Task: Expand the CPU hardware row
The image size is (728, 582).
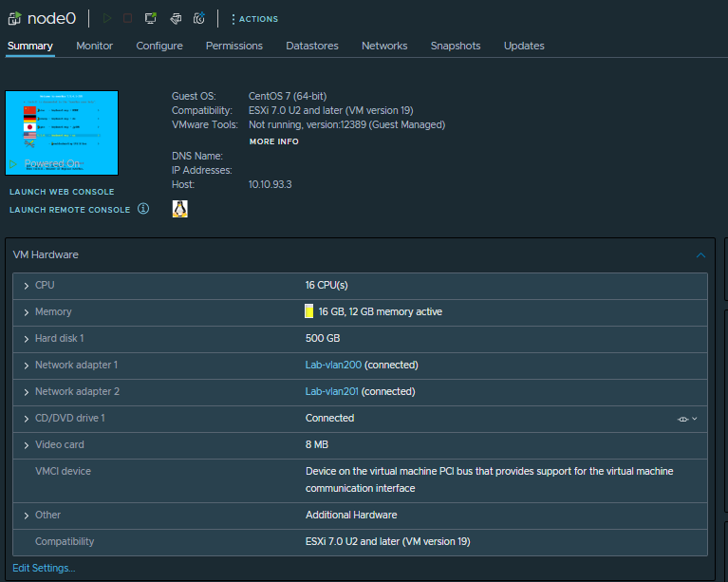Action: 26,285
